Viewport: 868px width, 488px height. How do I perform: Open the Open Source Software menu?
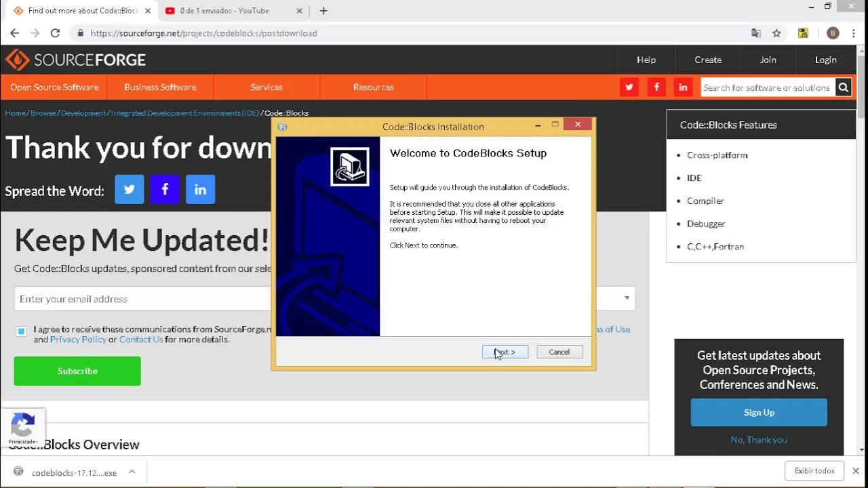tap(54, 87)
